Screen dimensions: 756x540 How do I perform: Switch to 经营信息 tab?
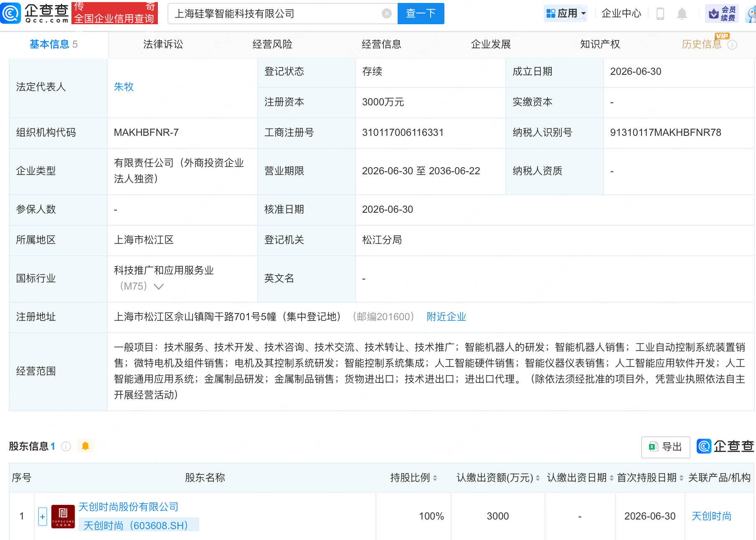pyautogui.click(x=381, y=44)
